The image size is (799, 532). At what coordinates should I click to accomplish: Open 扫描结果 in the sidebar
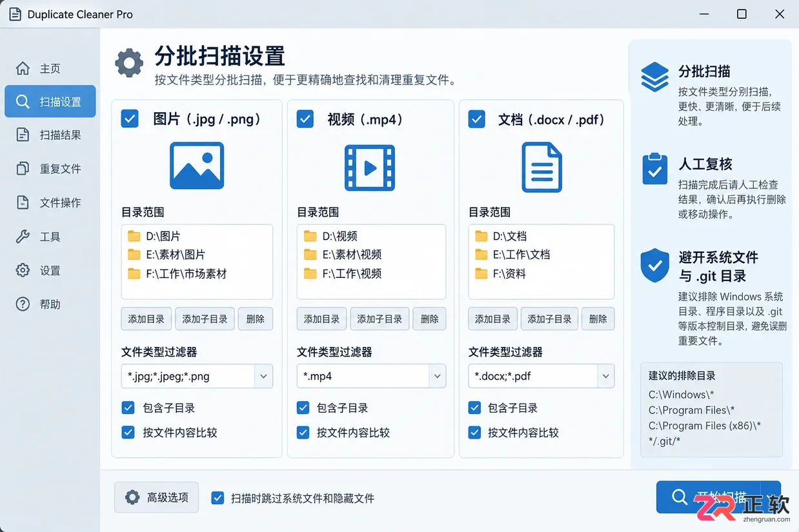tap(50, 135)
